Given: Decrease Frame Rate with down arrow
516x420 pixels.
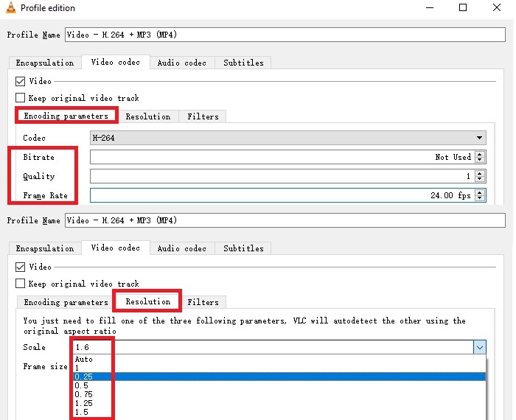Looking at the screenshot, I should coord(480,198).
